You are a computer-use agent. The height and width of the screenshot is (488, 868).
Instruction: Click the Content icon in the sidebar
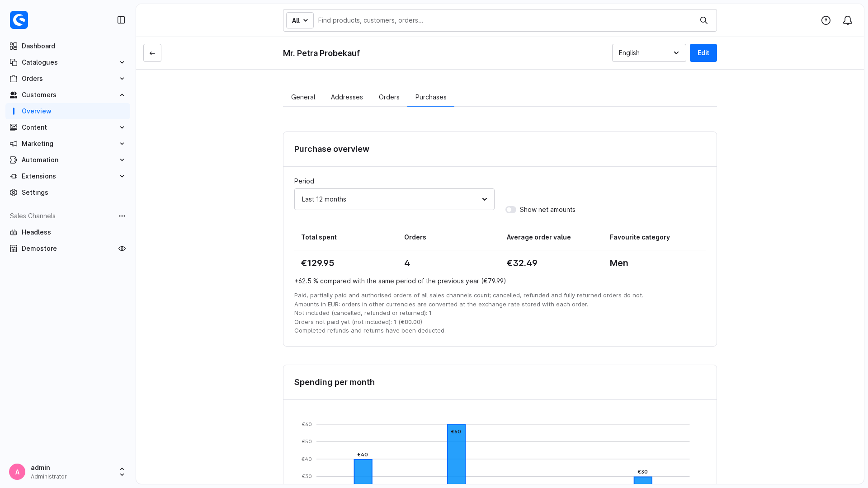point(14,127)
